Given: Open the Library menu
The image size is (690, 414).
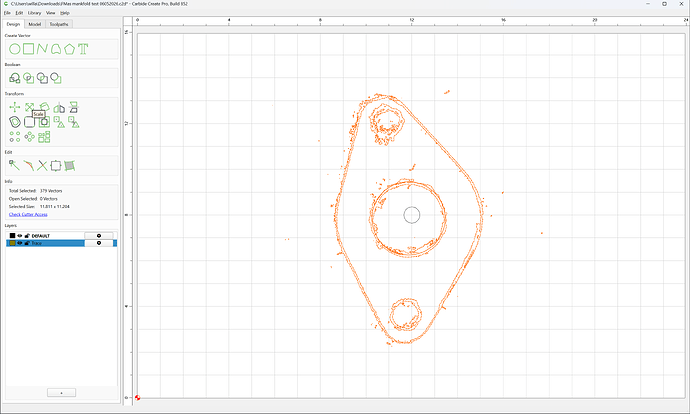Looking at the screenshot, I should (34, 13).
